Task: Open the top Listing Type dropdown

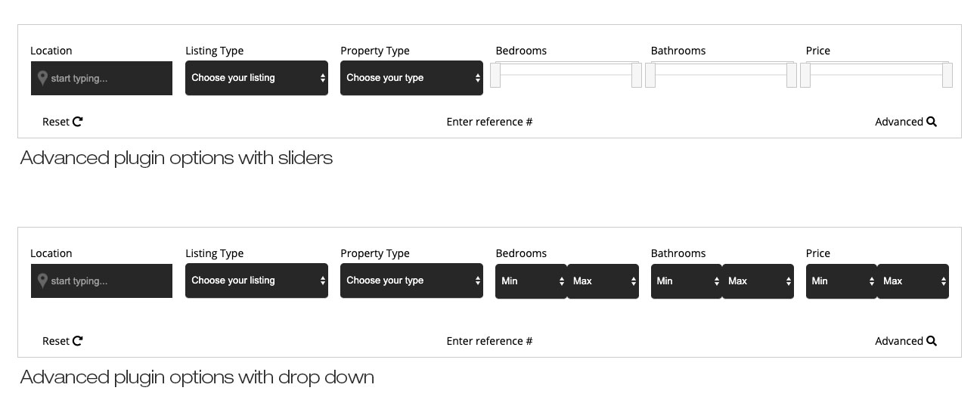Action: pyautogui.click(x=256, y=78)
